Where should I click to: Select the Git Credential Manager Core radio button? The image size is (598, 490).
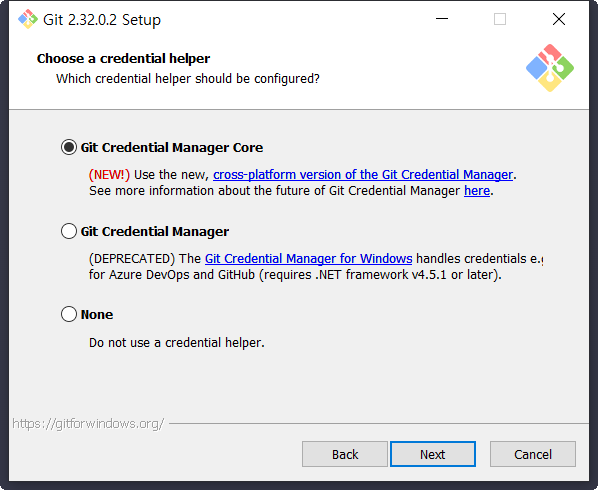coord(69,147)
